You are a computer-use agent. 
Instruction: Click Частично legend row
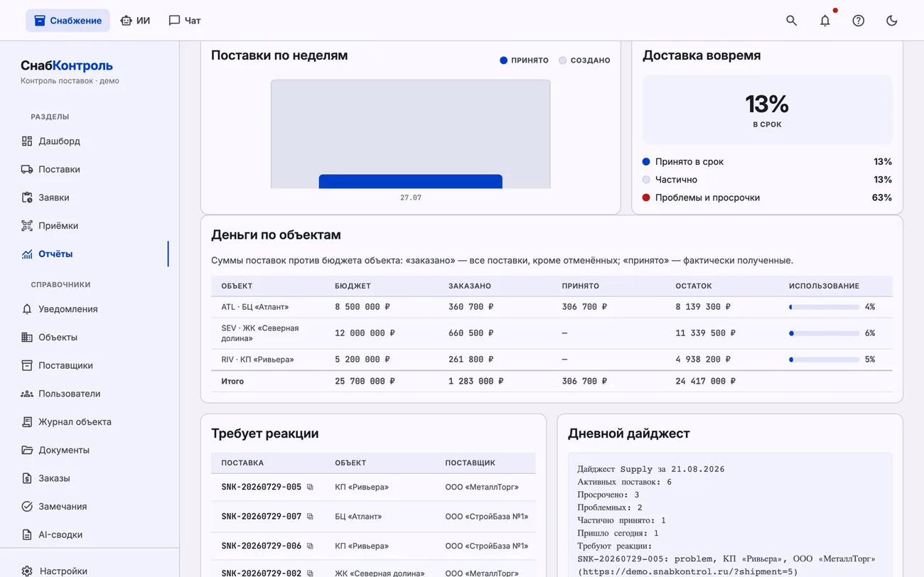767,180
